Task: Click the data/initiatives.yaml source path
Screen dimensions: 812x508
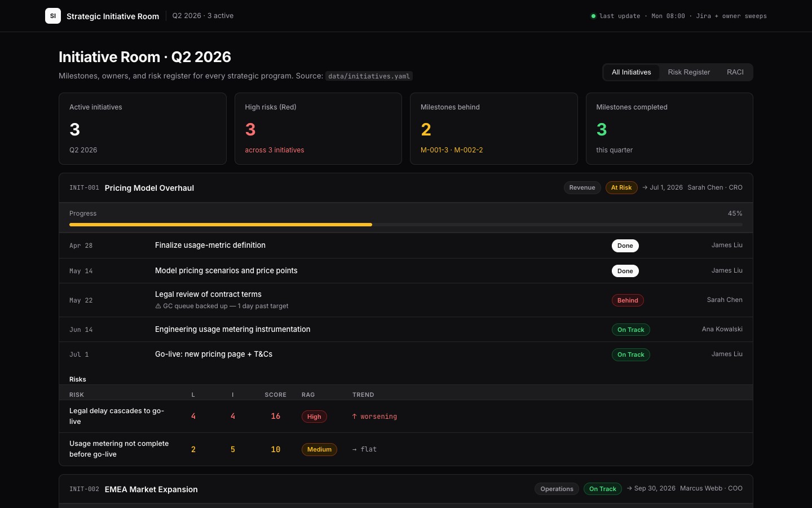Action: pos(369,76)
